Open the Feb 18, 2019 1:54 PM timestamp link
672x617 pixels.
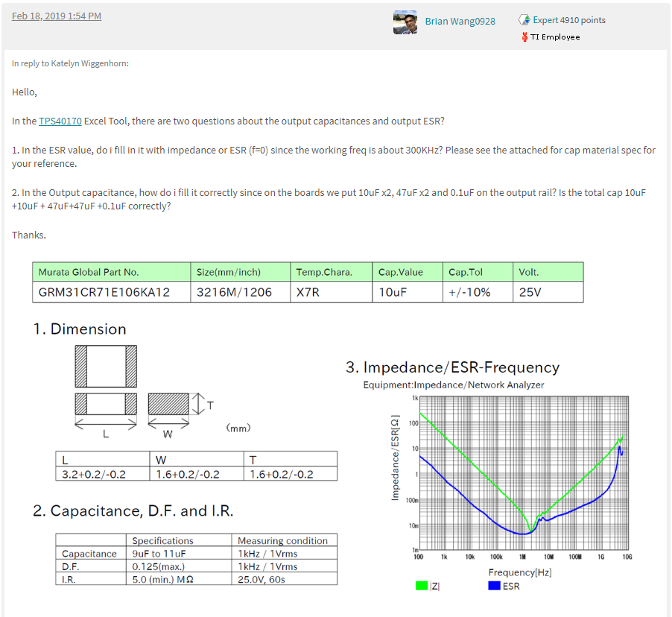click(x=57, y=16)
